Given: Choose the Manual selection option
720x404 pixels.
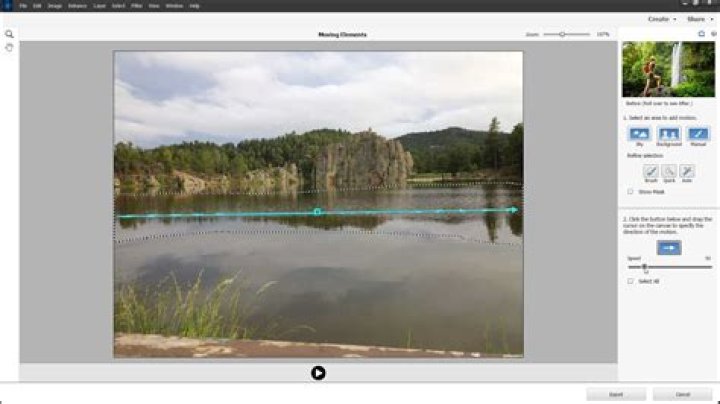Looking at the screenshot, I should click(698, 134).
